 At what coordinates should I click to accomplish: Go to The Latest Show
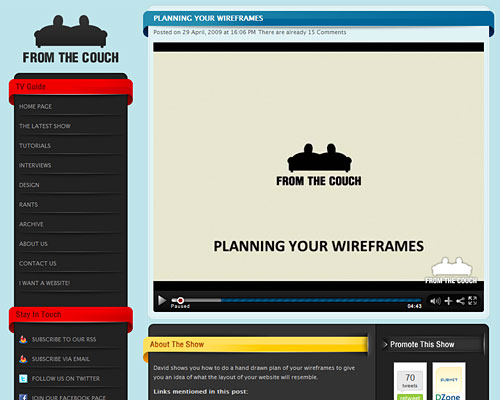(x=45, y=126)
